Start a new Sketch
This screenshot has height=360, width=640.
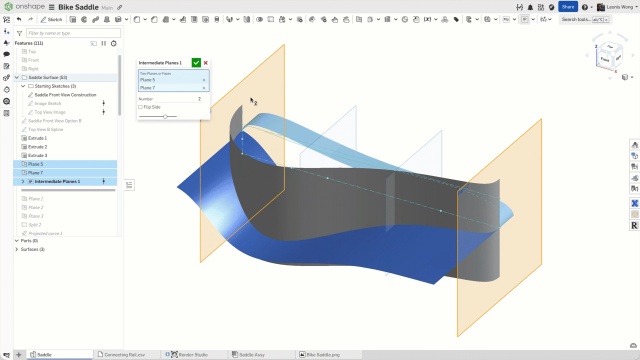[51, 19]
